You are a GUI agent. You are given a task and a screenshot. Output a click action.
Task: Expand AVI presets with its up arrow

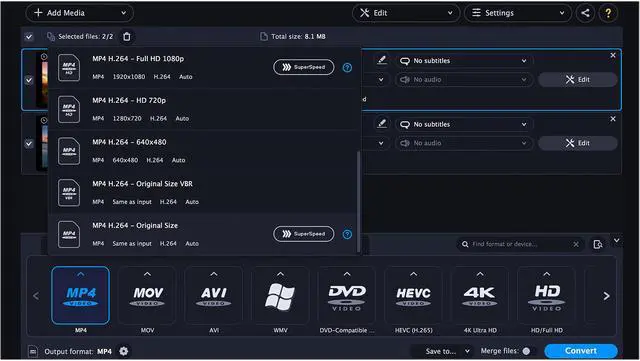pyautogui.click(x=214, y=274)
